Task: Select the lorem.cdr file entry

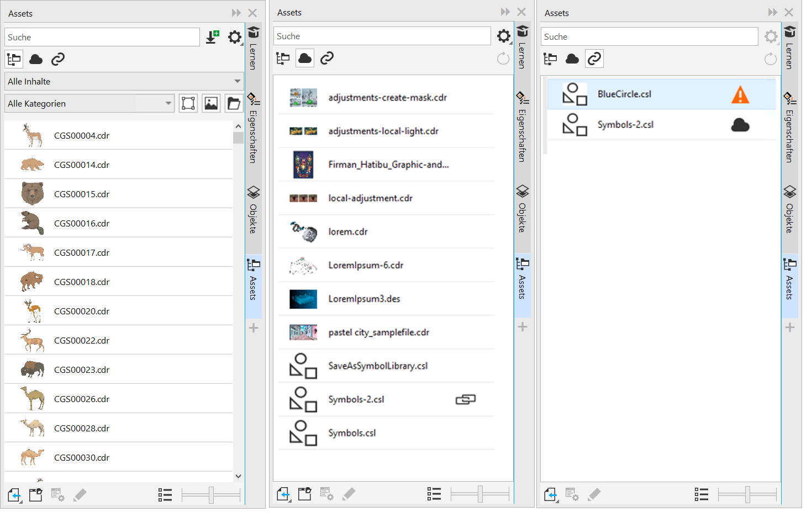Action: 348,232
